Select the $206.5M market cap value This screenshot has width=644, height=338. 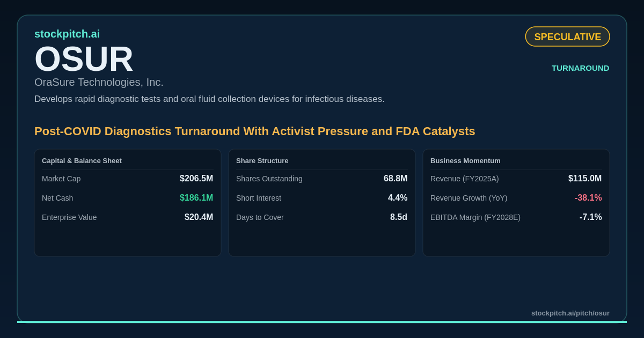pos(196,179)
